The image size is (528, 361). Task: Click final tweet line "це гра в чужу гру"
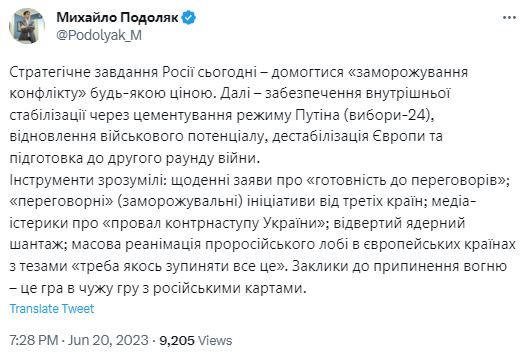pyautogui.click(x=158, y=288)
